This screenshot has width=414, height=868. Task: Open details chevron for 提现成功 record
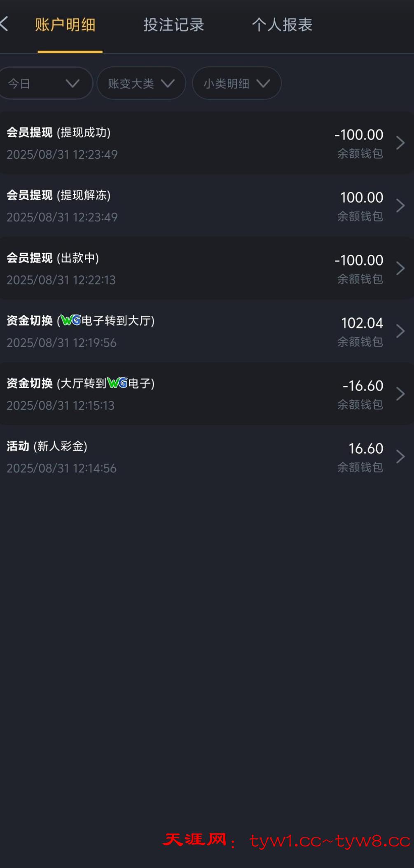pyautogui.click(x=400, y=143)
